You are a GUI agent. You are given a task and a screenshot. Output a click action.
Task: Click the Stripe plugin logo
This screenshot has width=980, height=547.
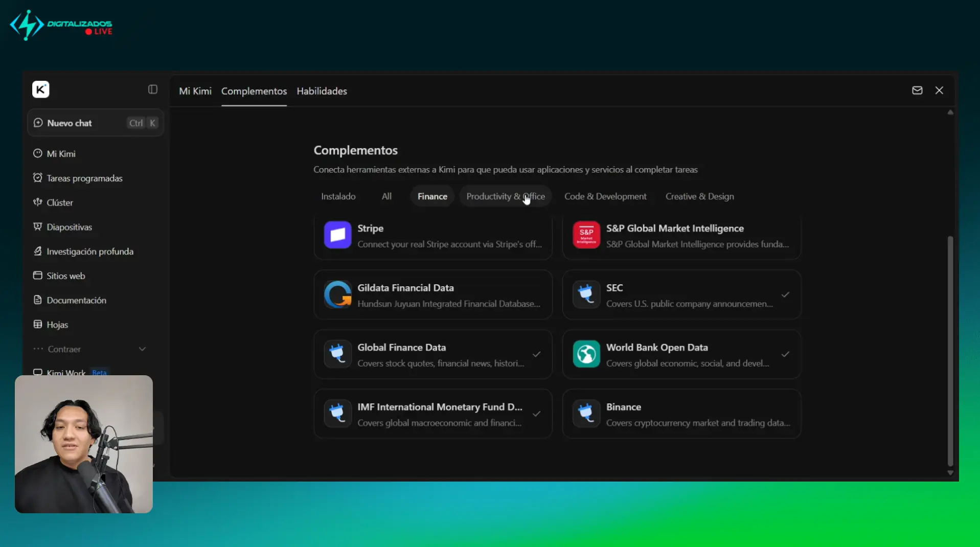tap(337, 235)
